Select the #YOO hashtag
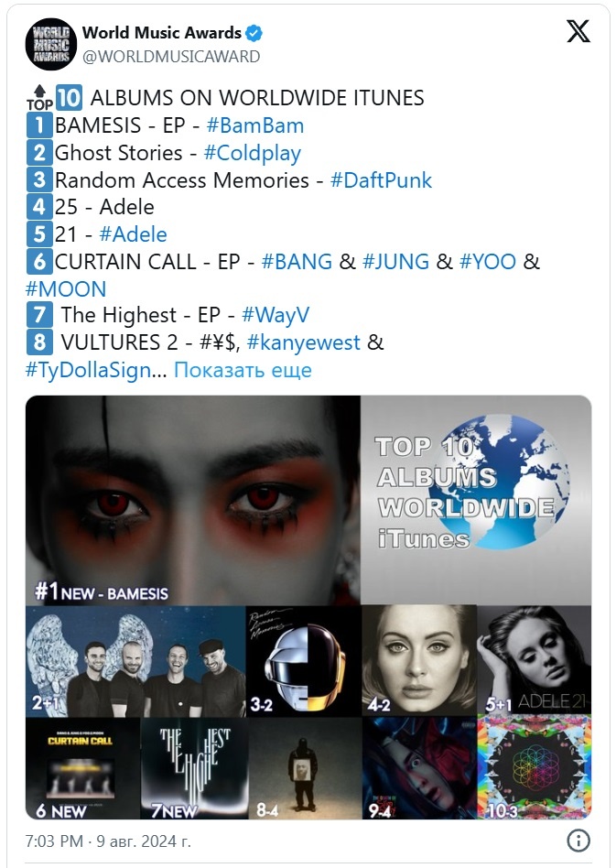The width and height of the screenshot is (616, 868). point(488,262)
